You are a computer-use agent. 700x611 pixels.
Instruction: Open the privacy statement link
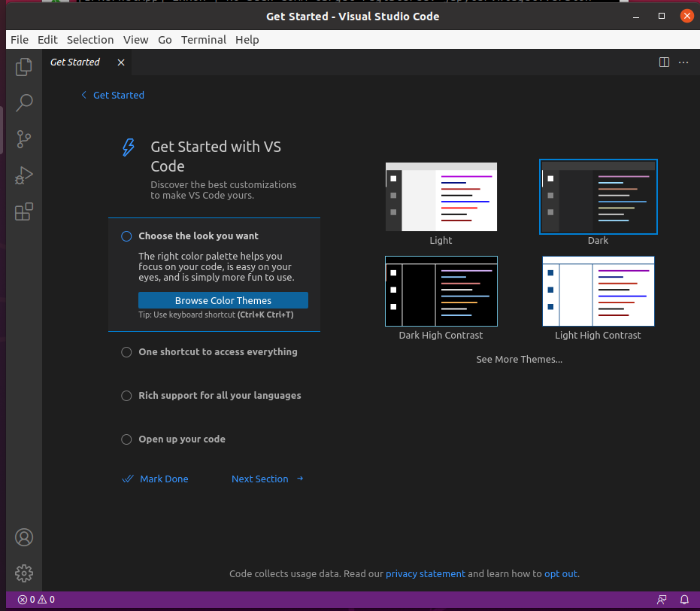(425, 574)
